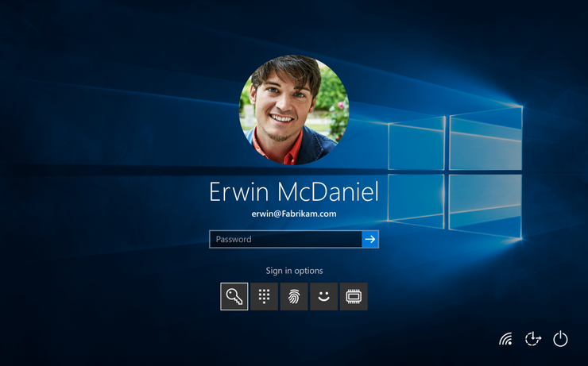Choose the face recognition sign-in option
588x366 pixels.
coord(323,296)
